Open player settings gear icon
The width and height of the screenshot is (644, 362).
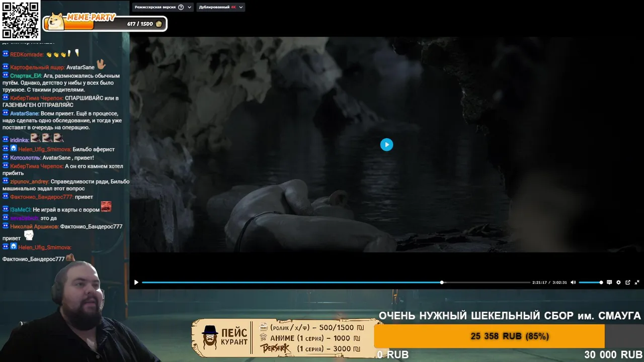point(618,283)
